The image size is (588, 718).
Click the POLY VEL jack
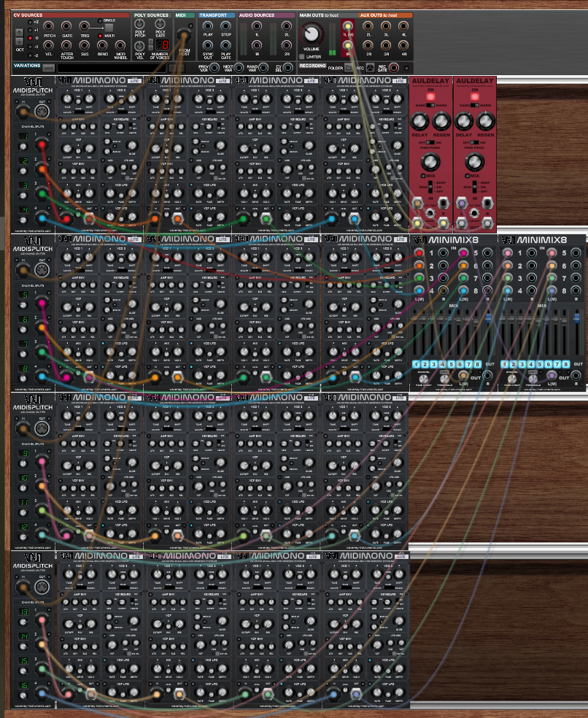click(x=139, y=46)
